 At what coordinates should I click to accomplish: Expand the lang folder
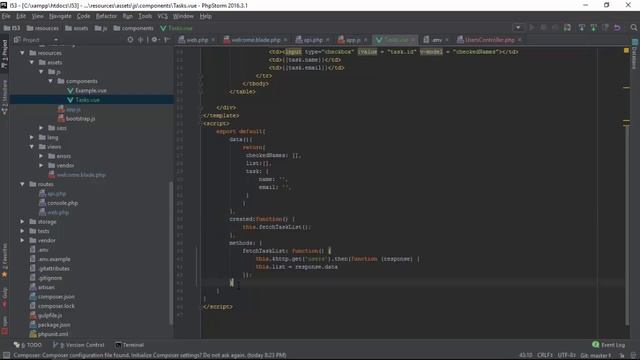click(x=31, y=138)
